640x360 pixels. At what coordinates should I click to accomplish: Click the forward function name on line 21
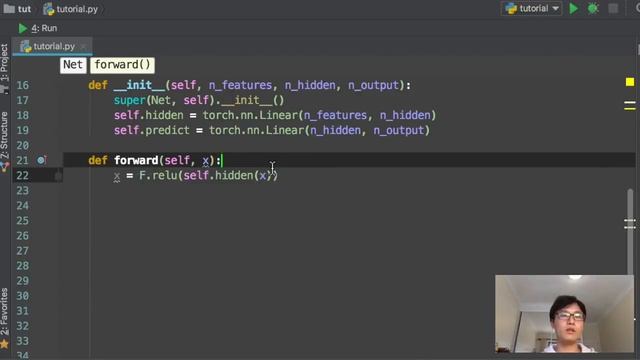point(136,160)
